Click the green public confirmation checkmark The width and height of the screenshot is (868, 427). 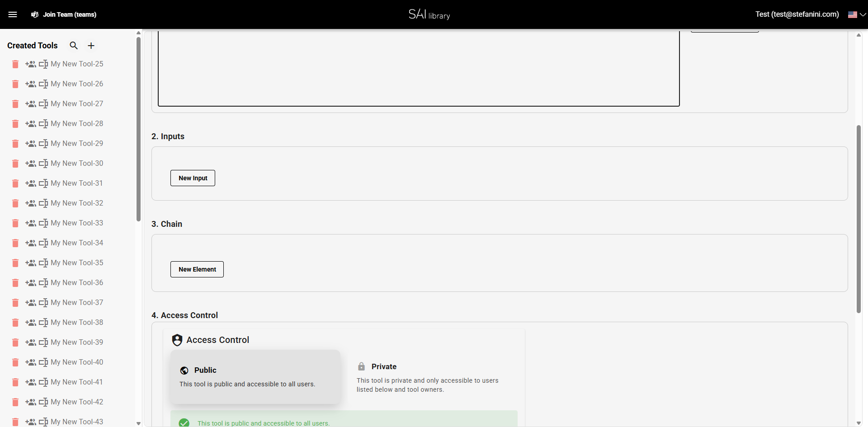click(x=184, y=422)
